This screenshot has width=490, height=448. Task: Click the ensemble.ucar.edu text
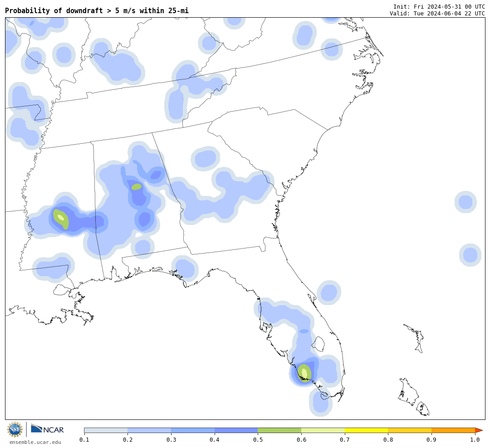click(35, 442)
